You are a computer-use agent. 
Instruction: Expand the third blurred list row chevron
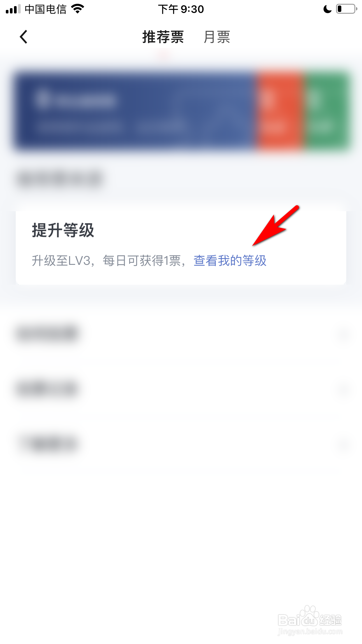pyautogui.click(x=343, y=444)
